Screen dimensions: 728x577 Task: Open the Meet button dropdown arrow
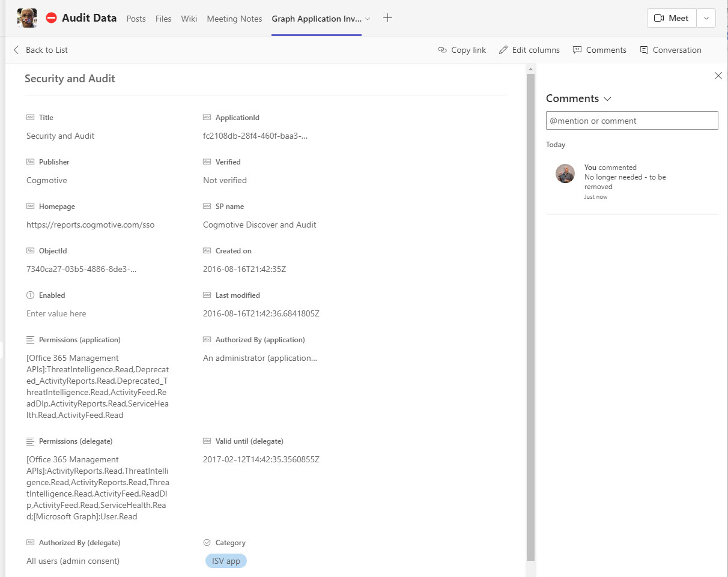(x=706, y=18)
